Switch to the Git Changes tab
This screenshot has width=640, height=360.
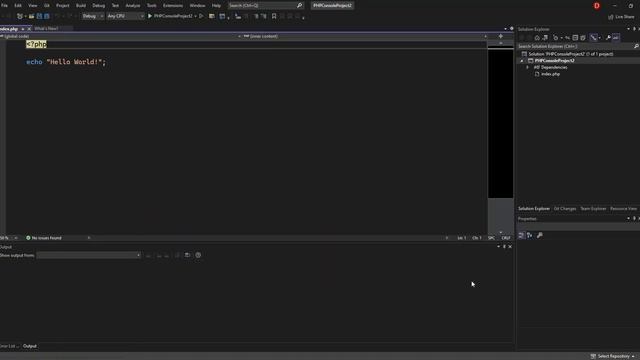[x=565, y=209]
